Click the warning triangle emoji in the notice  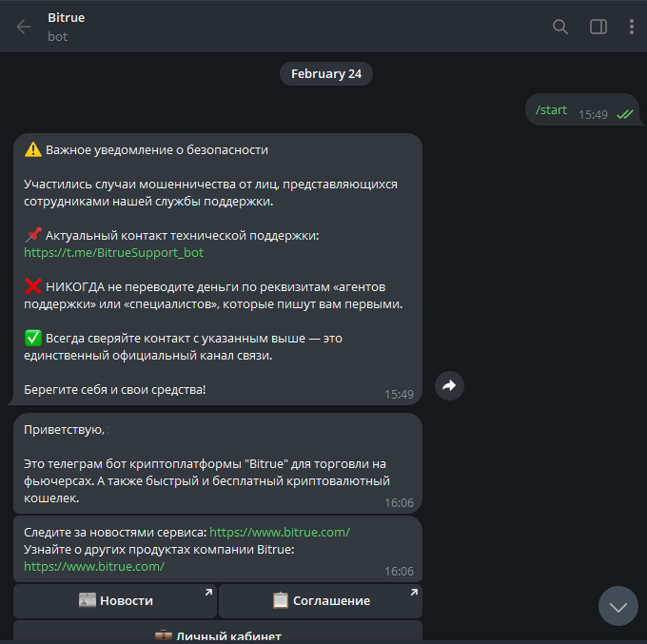pyautogui.click(x=33, y=149)
